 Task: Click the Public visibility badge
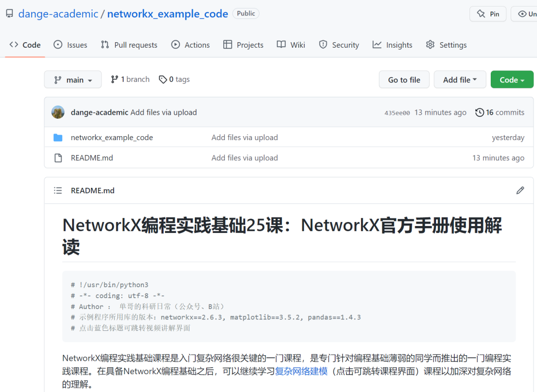coord(246,13)
